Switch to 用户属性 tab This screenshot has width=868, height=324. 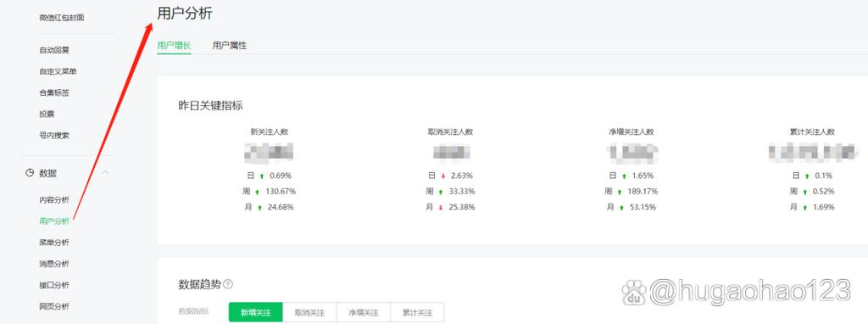tap(230, 46)
